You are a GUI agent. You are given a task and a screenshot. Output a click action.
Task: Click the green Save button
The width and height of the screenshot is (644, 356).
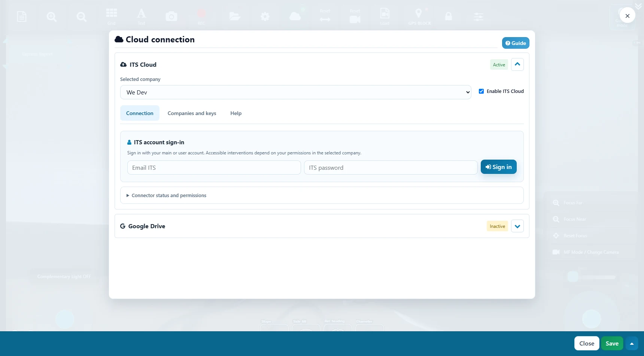(612, 344)
